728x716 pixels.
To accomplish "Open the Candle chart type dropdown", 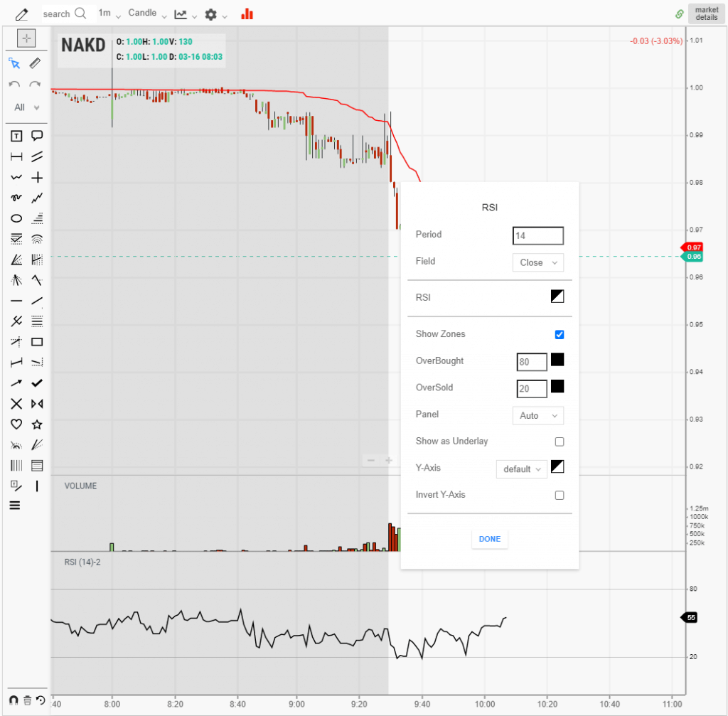I will point(146,13).
